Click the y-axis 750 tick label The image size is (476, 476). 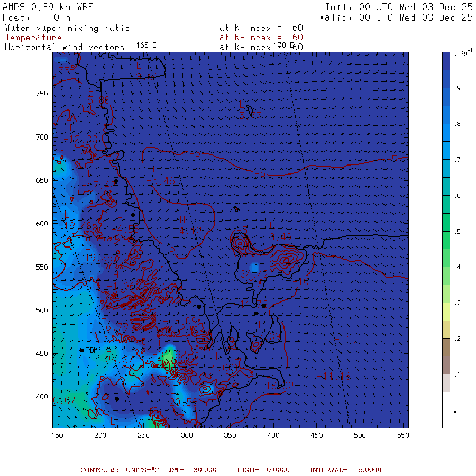click(42, 94)
